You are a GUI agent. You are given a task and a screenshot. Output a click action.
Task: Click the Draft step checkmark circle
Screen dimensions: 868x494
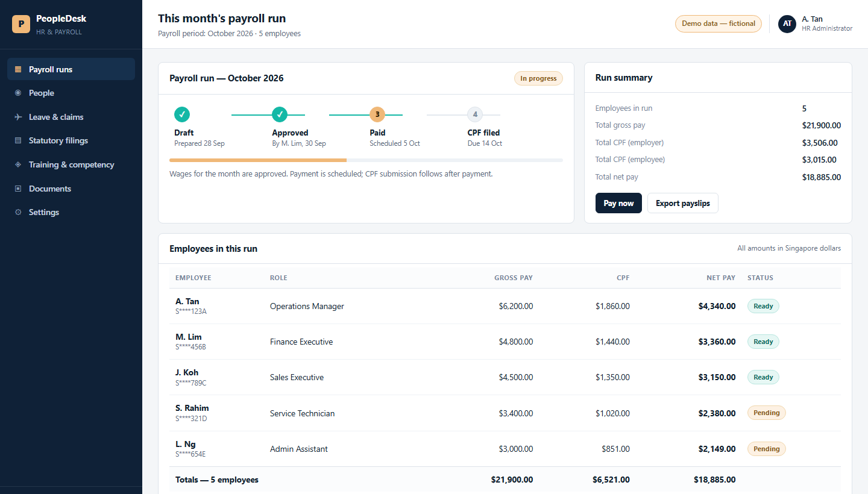click(x=182, y=114)
